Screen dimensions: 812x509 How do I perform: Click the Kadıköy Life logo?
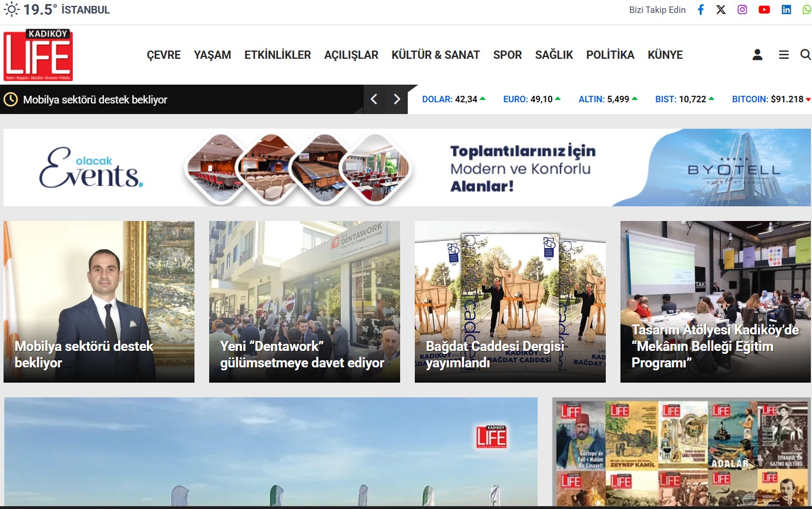point(38,55)
